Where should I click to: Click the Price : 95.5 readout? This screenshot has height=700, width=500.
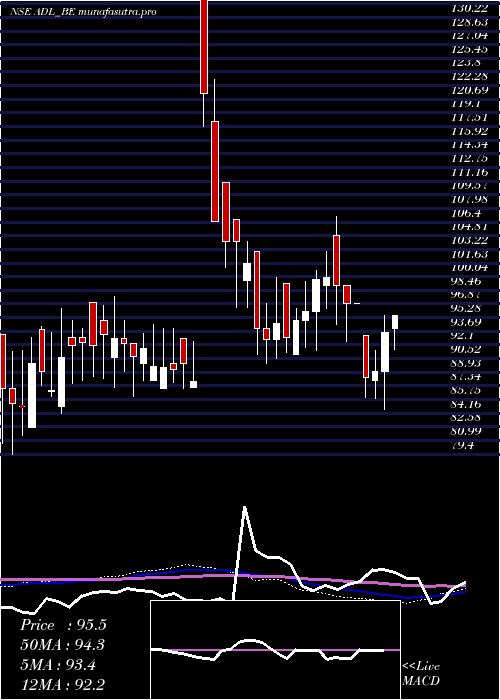tap(63, 625)
